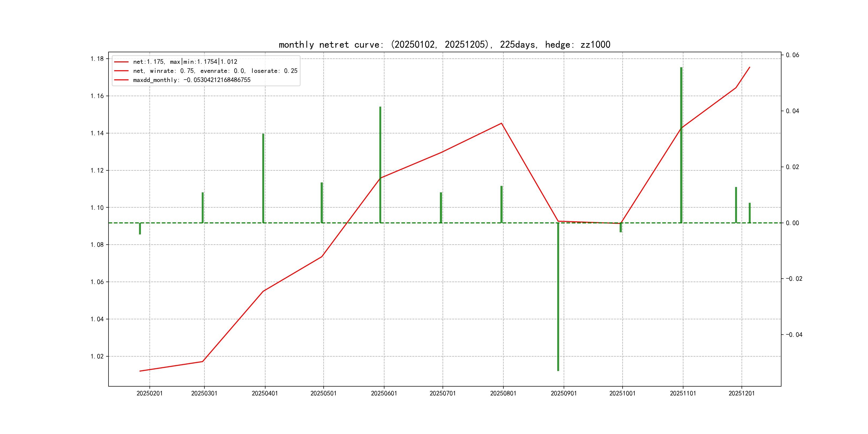The image size is (868, 434).
Task: Click the final endpoint of the red curve
Action: click(750, 67)
